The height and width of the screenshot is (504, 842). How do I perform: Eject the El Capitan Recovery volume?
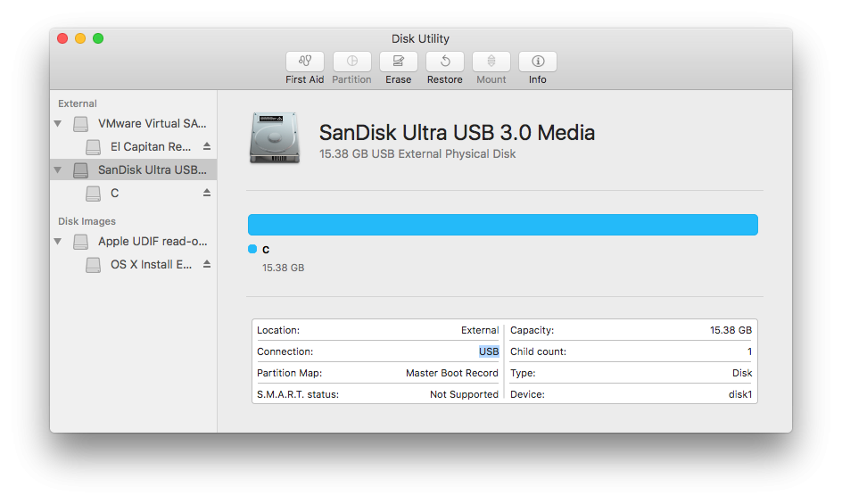(x=207, y=146)
